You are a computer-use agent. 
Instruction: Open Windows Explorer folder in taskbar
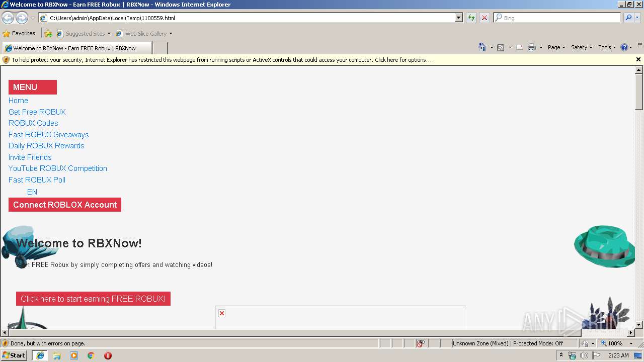(x=57, y=355)
